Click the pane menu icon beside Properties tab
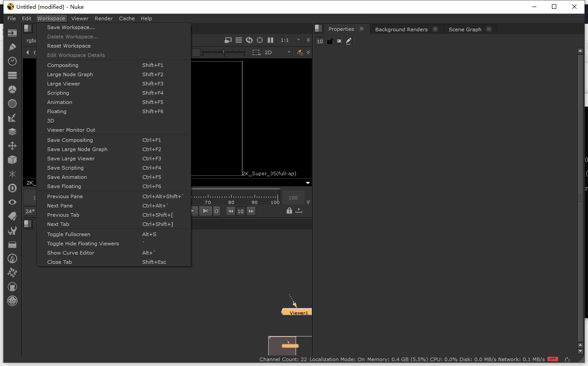588x366 pixels. pos(318,29)
